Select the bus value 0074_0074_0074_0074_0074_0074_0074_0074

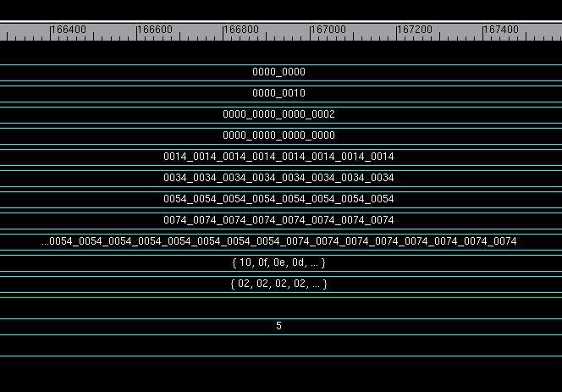(278, 220)
